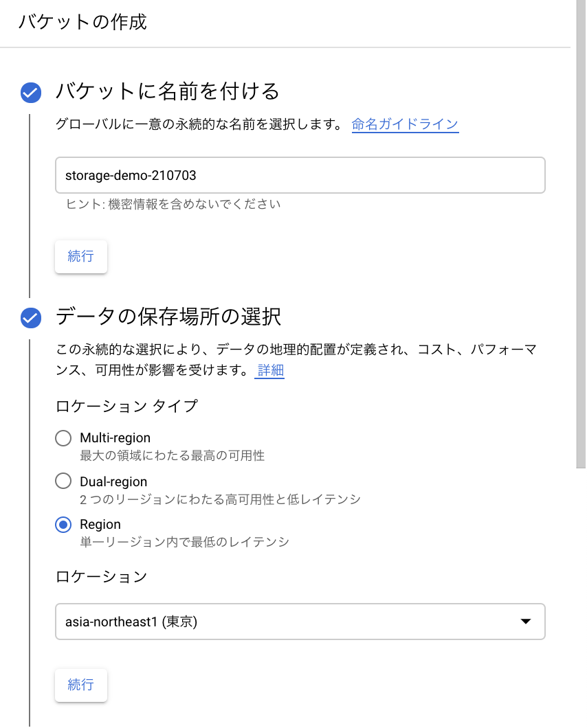Viewport: 587px width, 728px height.
Task: Click the bucket name field storage-demo-210703
Action: (x=300, y=175)
